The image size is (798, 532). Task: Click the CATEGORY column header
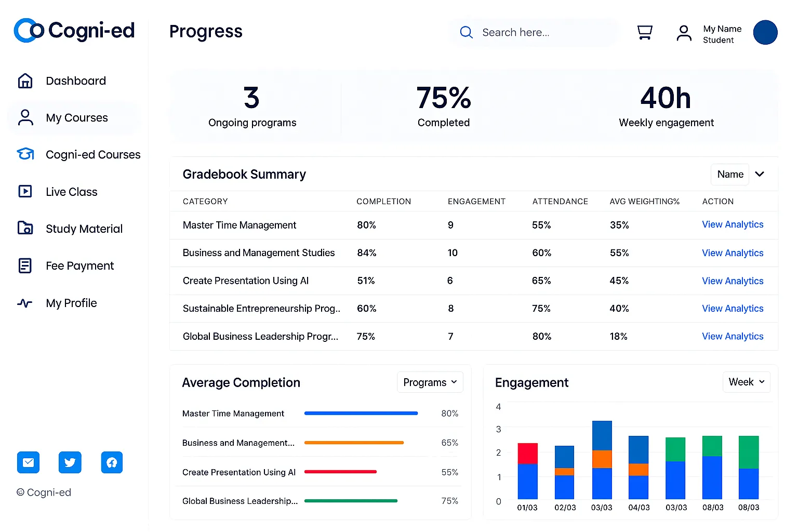(205, 202)
